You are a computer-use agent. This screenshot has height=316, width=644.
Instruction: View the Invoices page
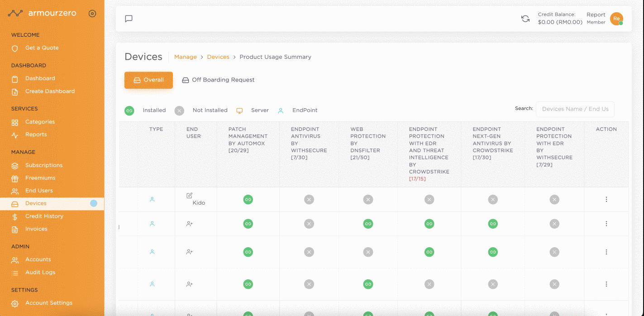point(36,229)
